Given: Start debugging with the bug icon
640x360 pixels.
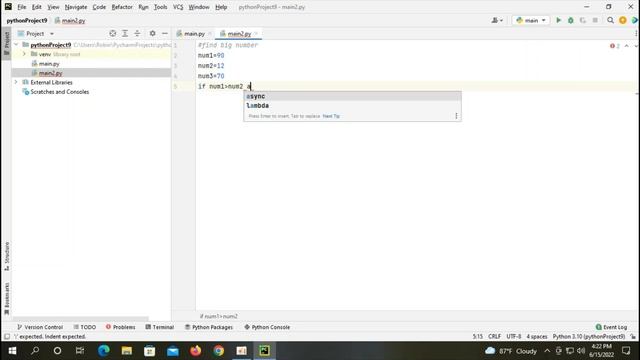Looking at the screenshot, I should click(x=571, y=20).
